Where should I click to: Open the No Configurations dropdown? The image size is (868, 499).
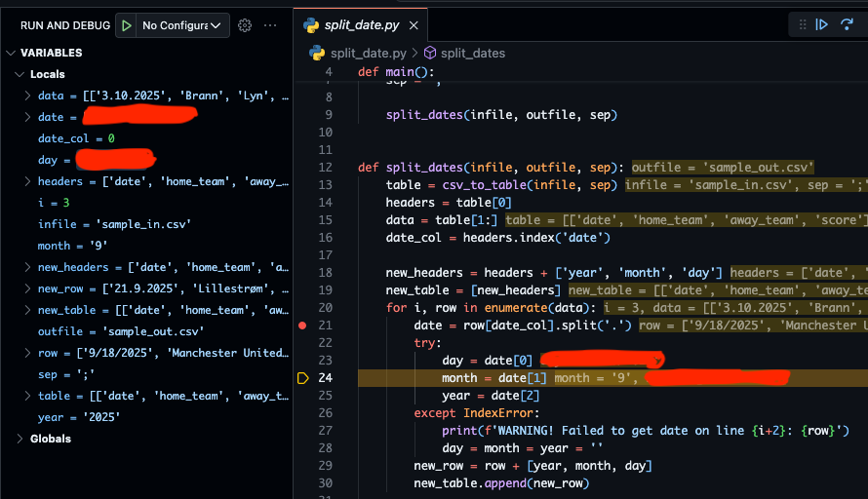coord(180,25)
